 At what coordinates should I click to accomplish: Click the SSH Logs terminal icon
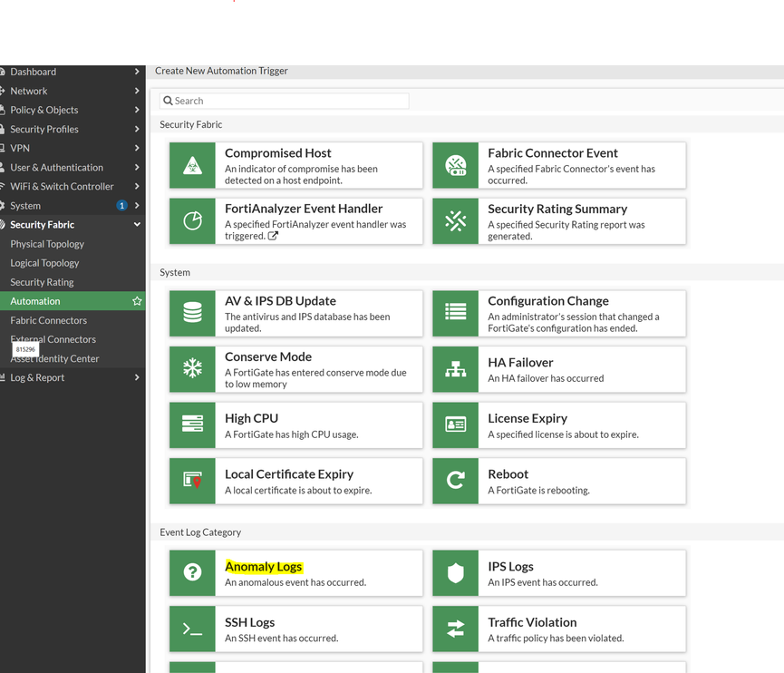click(192, 629)
